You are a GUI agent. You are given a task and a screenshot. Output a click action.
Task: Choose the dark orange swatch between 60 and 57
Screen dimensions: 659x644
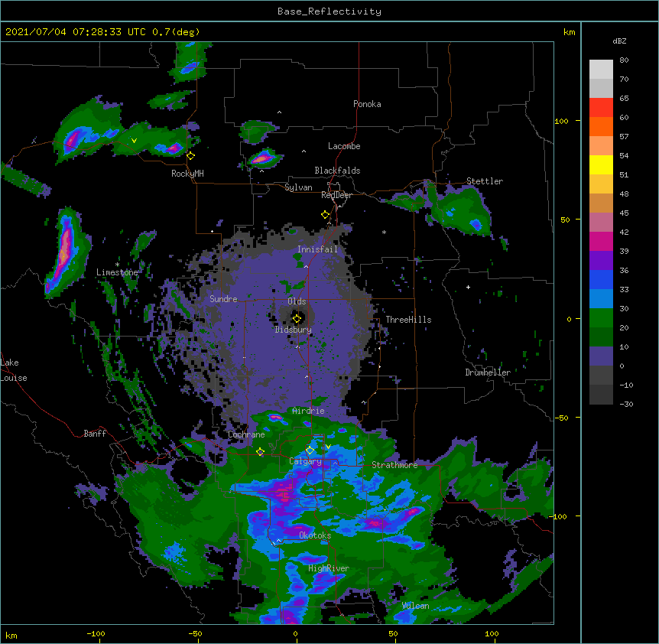coord(601,127)
